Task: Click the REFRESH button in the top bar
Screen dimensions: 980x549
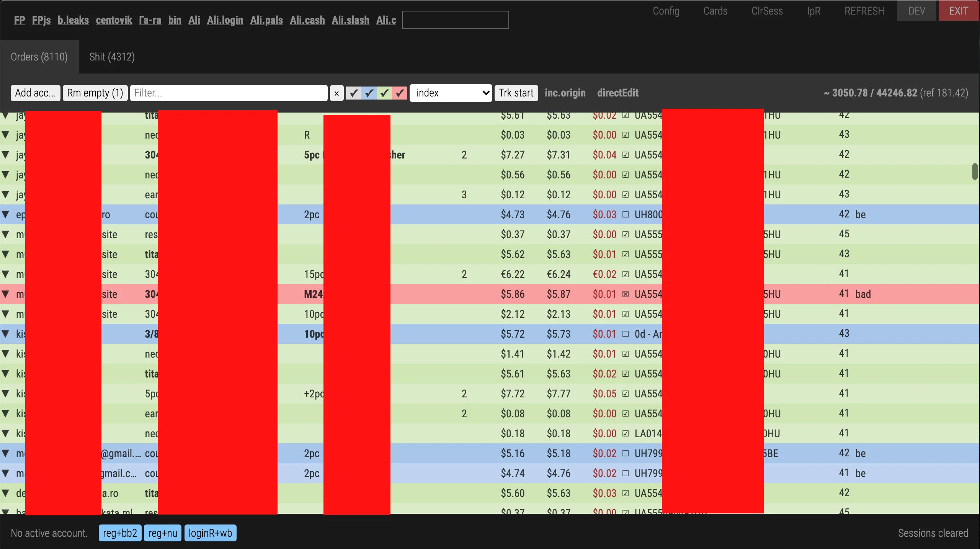Action: click(x=864, y=11)
